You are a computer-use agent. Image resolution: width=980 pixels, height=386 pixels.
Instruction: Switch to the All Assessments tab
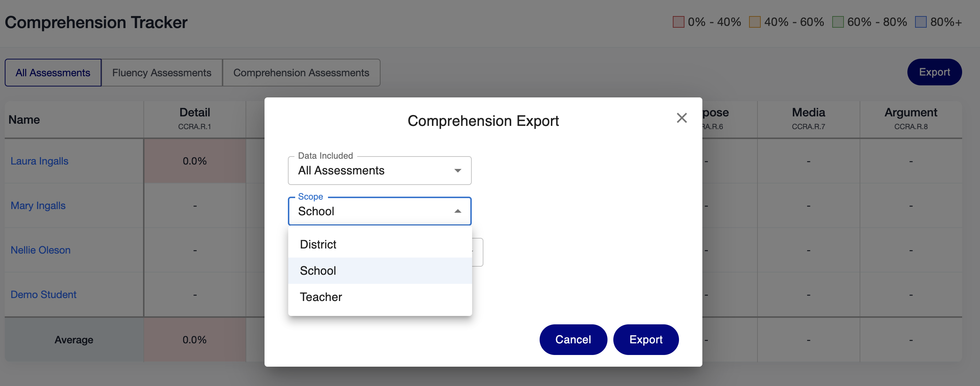(x=53, y=73)
